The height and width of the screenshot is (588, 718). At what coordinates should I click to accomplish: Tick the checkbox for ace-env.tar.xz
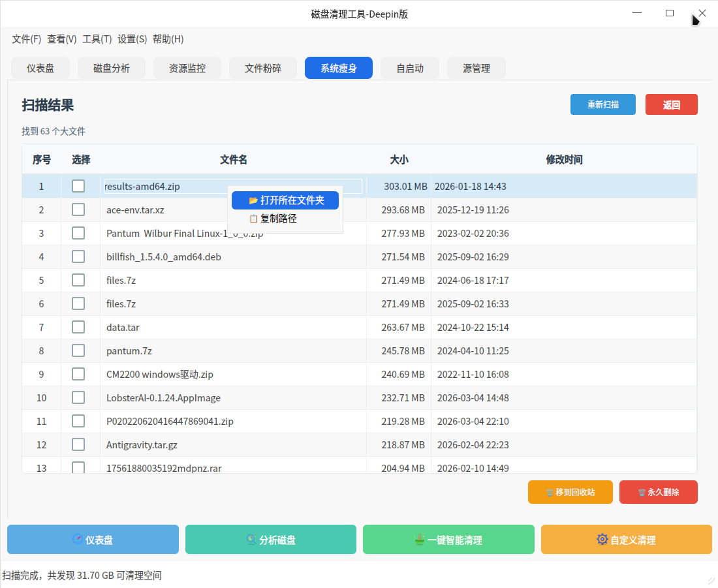click(78, 209)
